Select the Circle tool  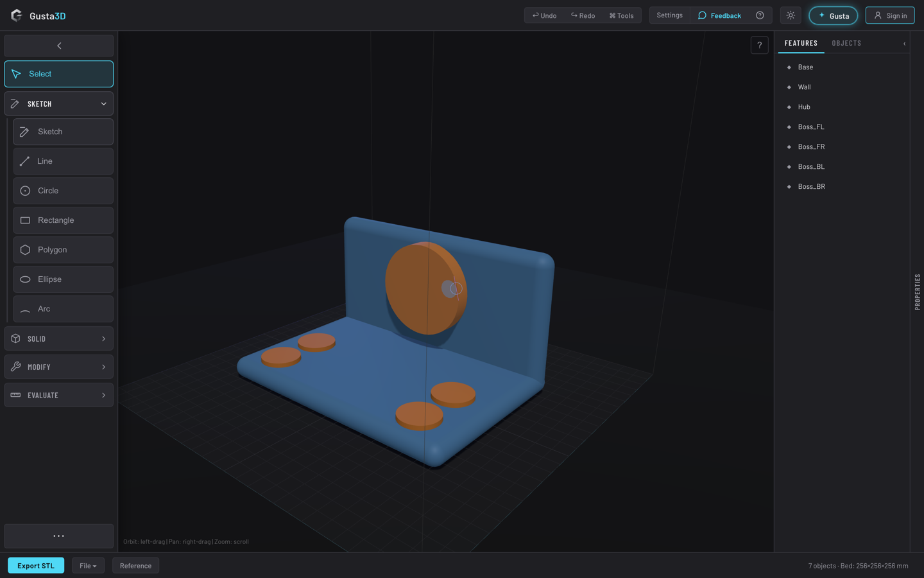[63, 191]
